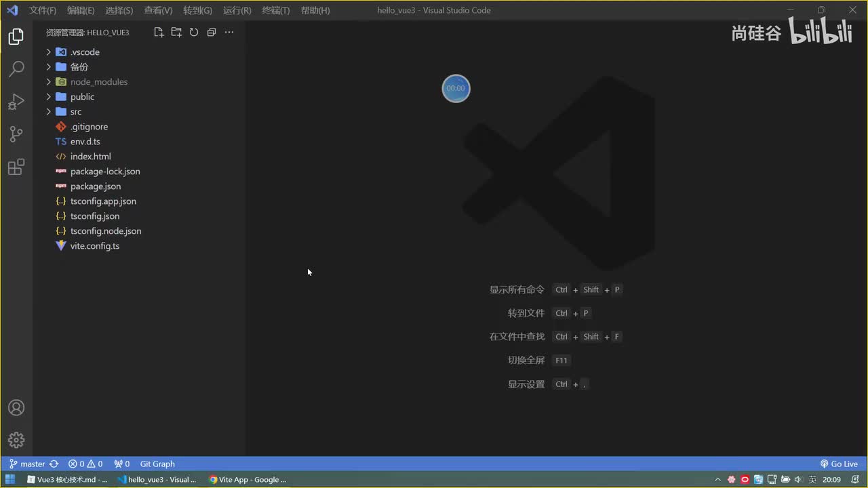
Task: Open the 查看(V) menu
Action: pyautogui.click(x=158, y=10)
